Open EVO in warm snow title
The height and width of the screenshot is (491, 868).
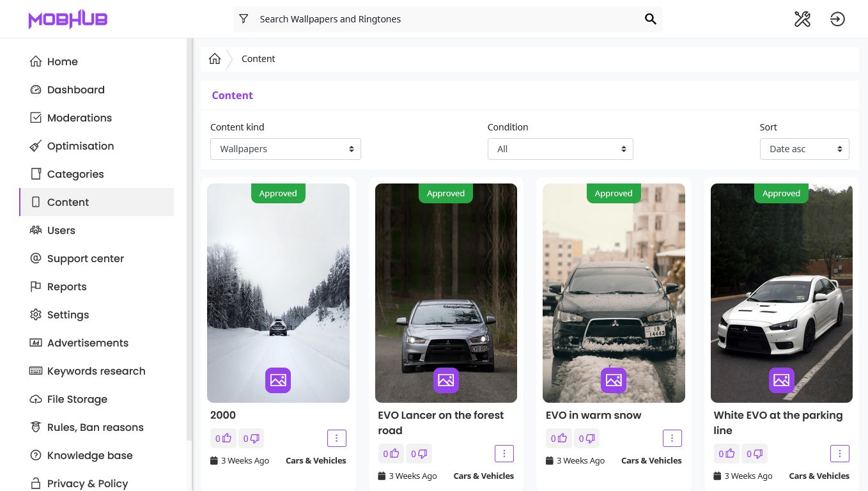(594, 415)
